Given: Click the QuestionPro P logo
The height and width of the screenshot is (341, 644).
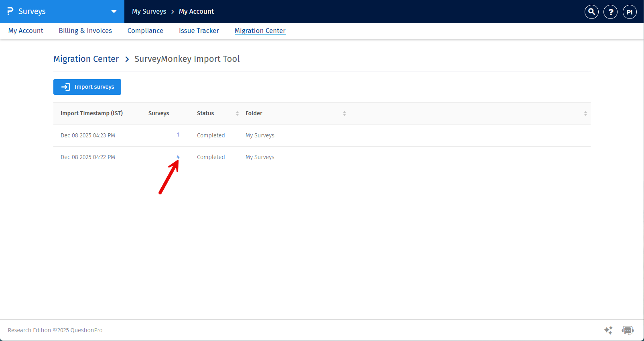Looking at the screenshot, I should (10, 11).
